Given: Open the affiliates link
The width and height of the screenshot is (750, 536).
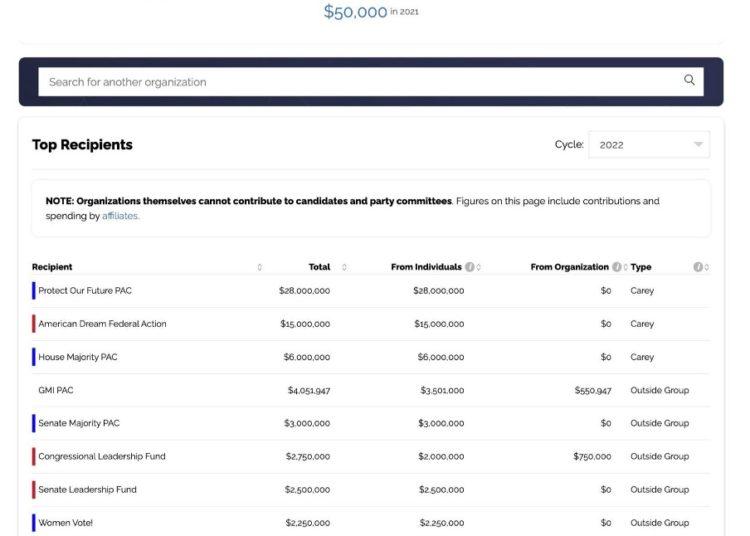Looking at the screenshot, I should tap(120, 216).
